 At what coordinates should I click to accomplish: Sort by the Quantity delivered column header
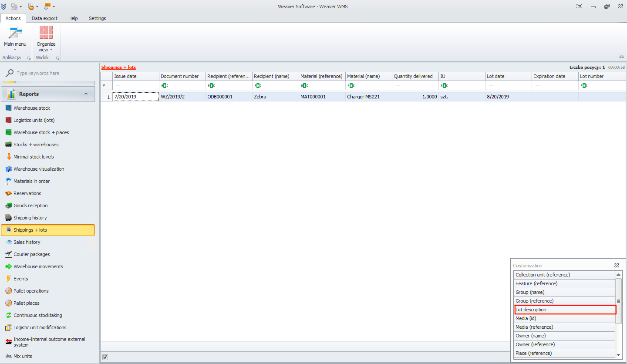[x=415, y=76]
